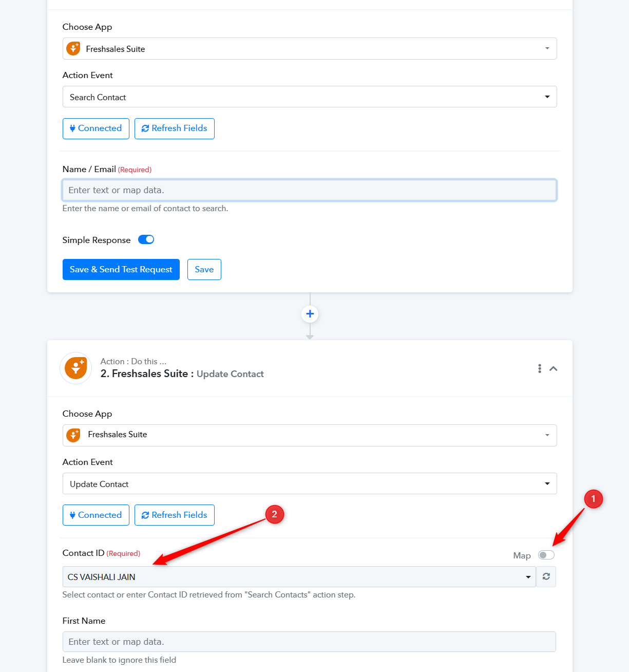Click the first Connected plug button

[x=96, y=128]
